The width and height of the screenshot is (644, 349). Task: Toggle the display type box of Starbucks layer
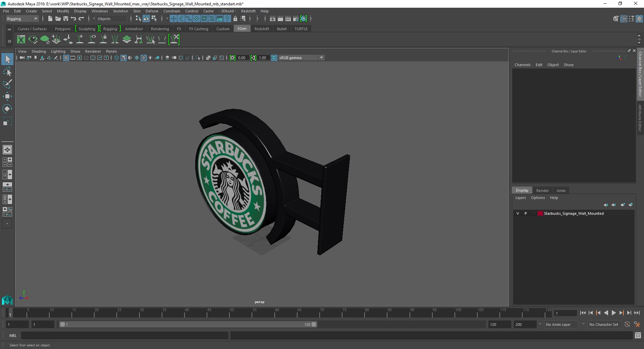[x=533, y=213]
